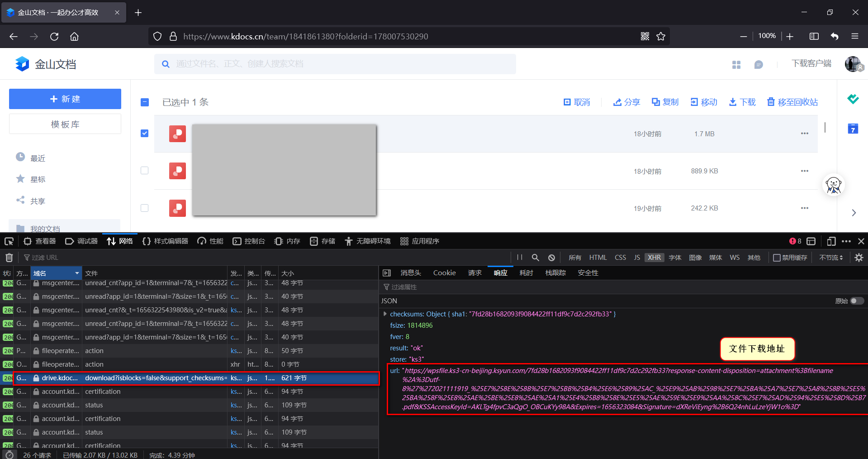Go back with the browser back arrow

(x=14, y=36)
